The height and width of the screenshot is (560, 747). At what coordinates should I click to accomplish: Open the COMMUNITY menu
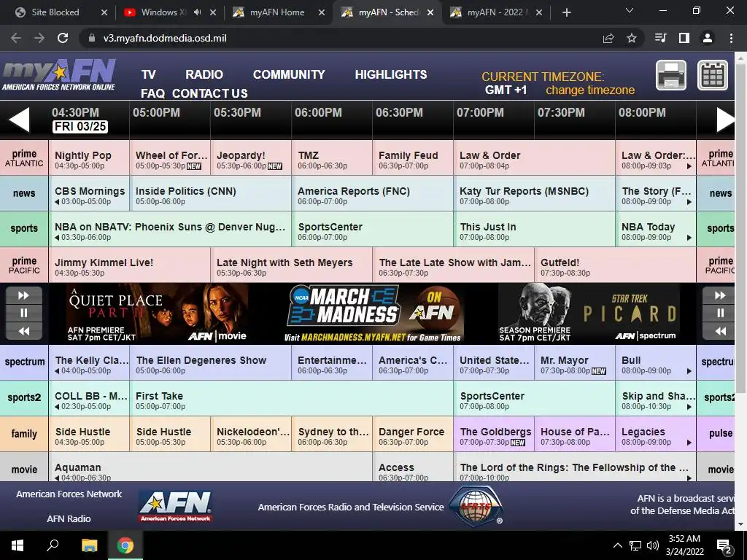[x=289, y=75]
